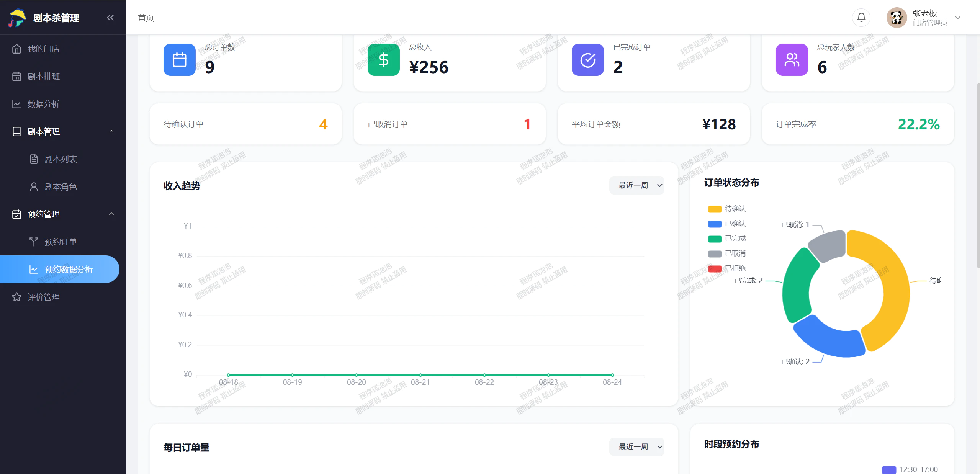The width and height of the screenshot is (980, 474).
Task: Click the purple 总玩家人数 users icon
Action: 792,60
